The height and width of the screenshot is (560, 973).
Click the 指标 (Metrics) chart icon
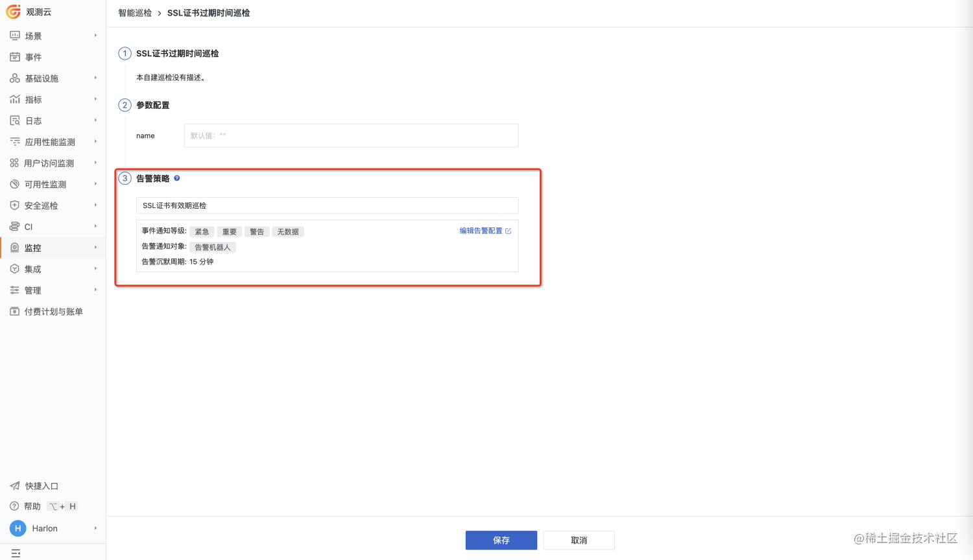point(15,99)
